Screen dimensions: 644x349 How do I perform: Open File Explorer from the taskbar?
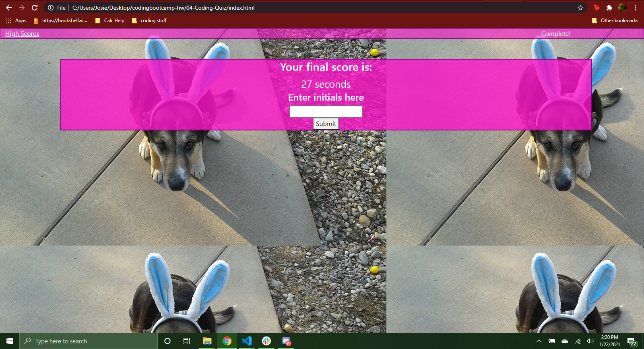(207, 341)
